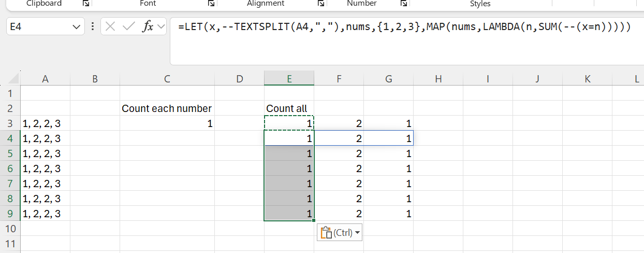This screenshot has height=253, width=644.
Task: Click inside the formula bar text
Action: click(404, 27)
